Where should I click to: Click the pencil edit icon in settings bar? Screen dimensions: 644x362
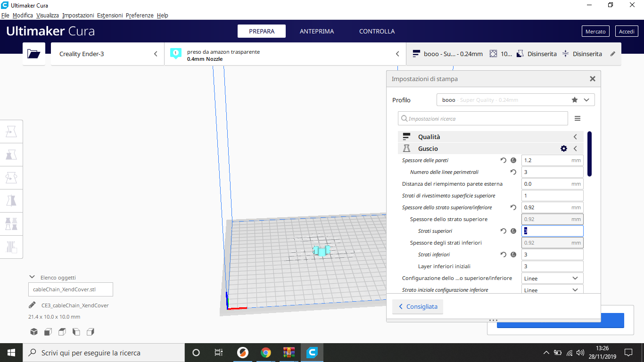(613, 54)
